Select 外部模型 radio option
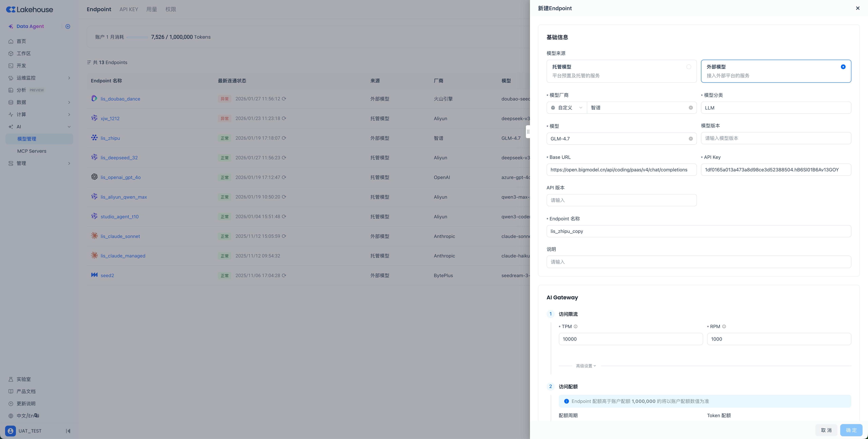 [843, 67]
